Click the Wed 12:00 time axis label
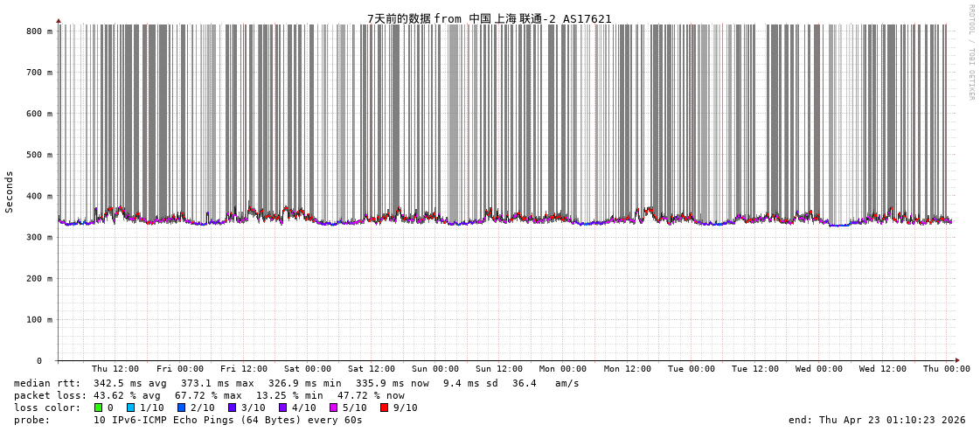 tap(883, 369)
